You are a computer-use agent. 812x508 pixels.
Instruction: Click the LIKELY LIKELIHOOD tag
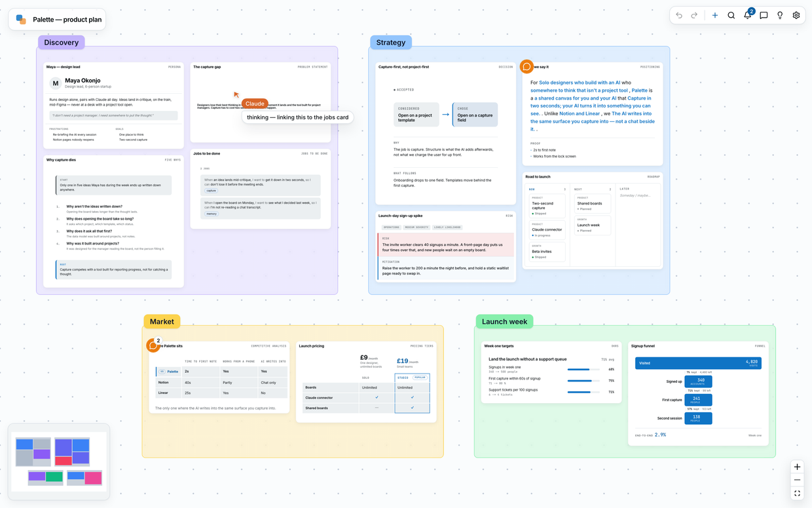coord(447,227)
